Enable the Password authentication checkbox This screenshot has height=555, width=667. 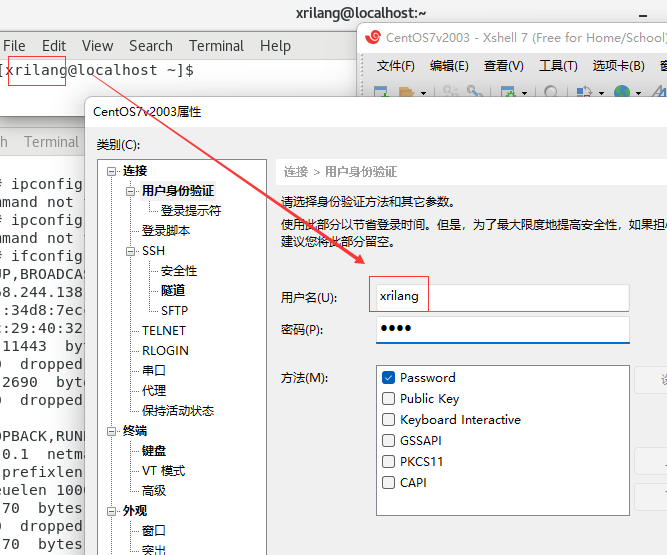point(388,378)
